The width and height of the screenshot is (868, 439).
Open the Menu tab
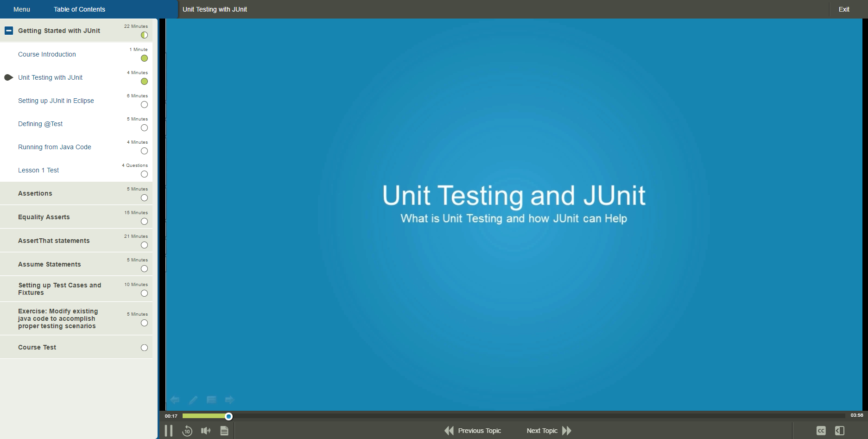21,9
